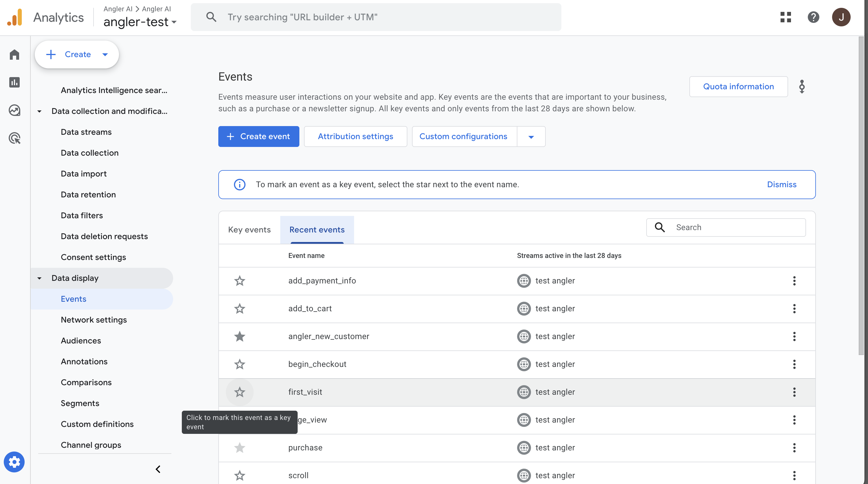Click the page vertical scrollbar
The height and width of the screenshot is (484, 868).
(861, 196)
